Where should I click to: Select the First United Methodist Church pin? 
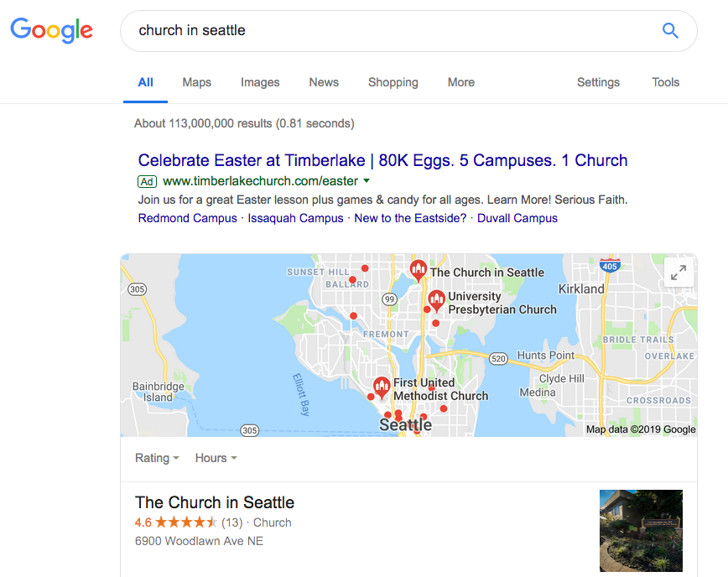tap(382, 386)
